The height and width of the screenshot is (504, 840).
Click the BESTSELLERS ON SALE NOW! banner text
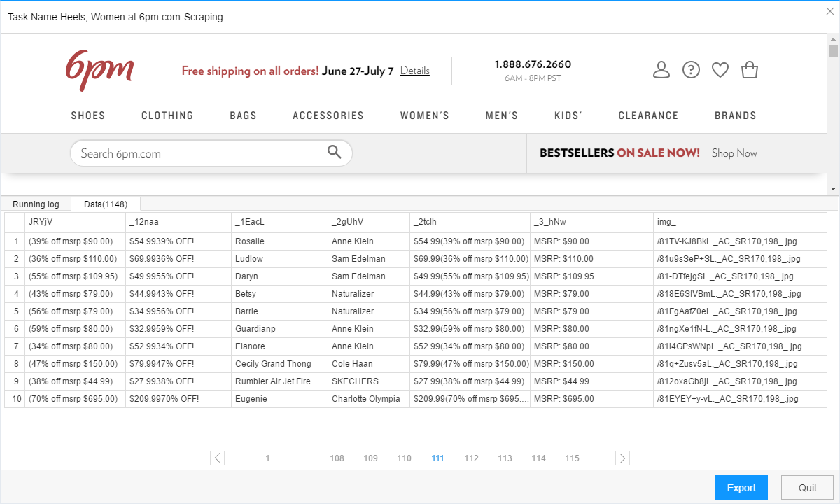pos(619,153)
